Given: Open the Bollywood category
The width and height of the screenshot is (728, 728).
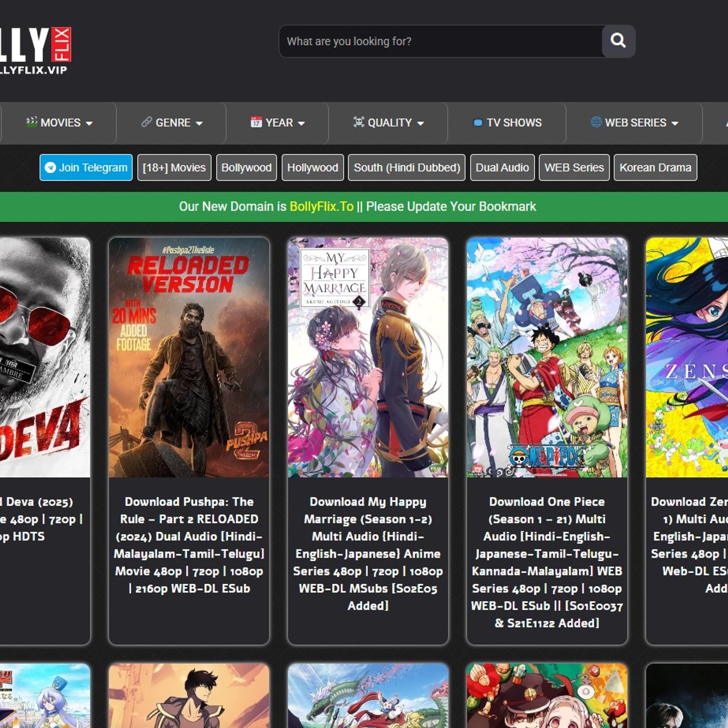Looking at the screenshot, I should [x=246, y=167].
